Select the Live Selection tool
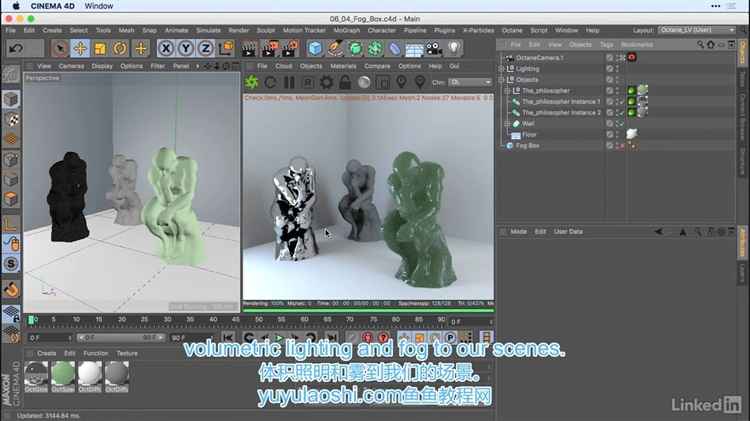The height and width of the screenshot is (421, 750). (x=60, y=48)
